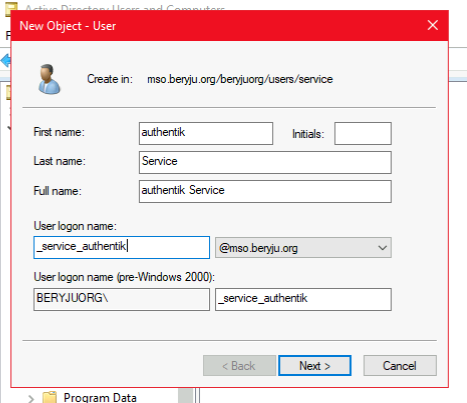This screenshot has width=467, height=403.
Task: Click the BERYJUORG\ domain prefix field
Action: 122,299
